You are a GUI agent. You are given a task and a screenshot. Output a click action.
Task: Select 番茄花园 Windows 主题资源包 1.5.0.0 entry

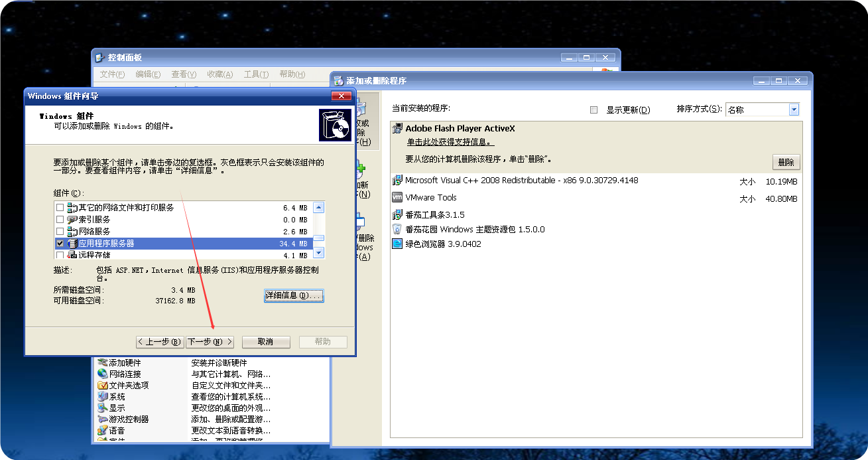tap(475, 229)
